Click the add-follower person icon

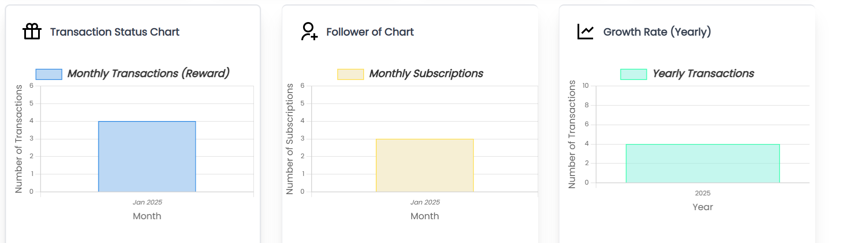tap(309, 32)
